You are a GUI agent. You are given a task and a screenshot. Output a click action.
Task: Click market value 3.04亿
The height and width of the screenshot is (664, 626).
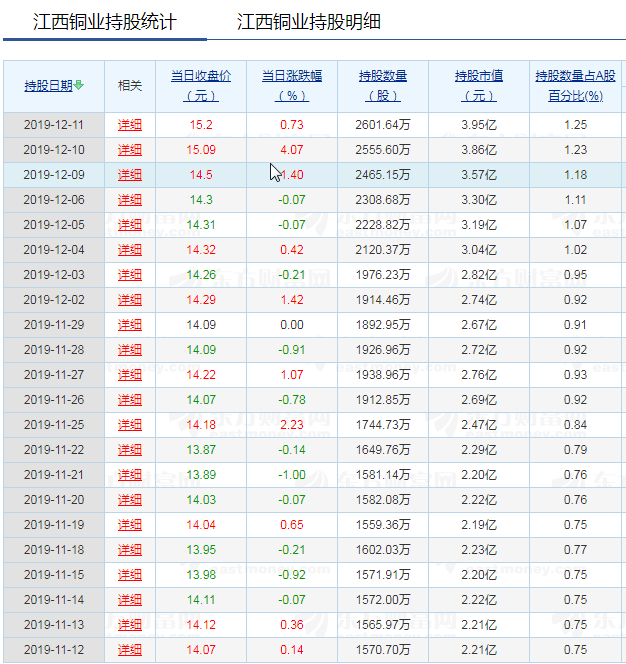(479, 250)
